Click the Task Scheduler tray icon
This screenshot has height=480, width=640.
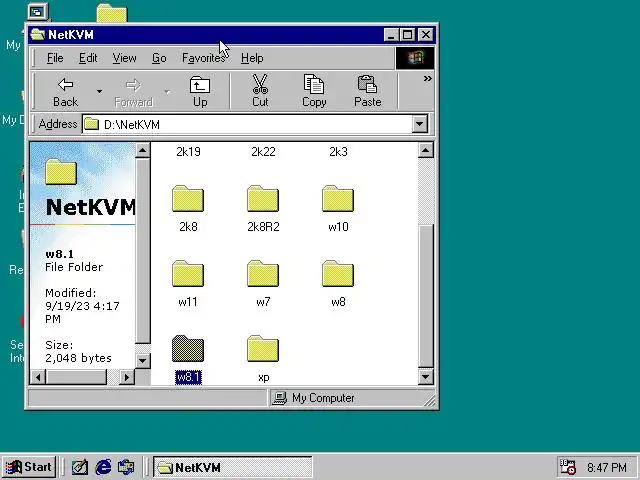[567, 467]
